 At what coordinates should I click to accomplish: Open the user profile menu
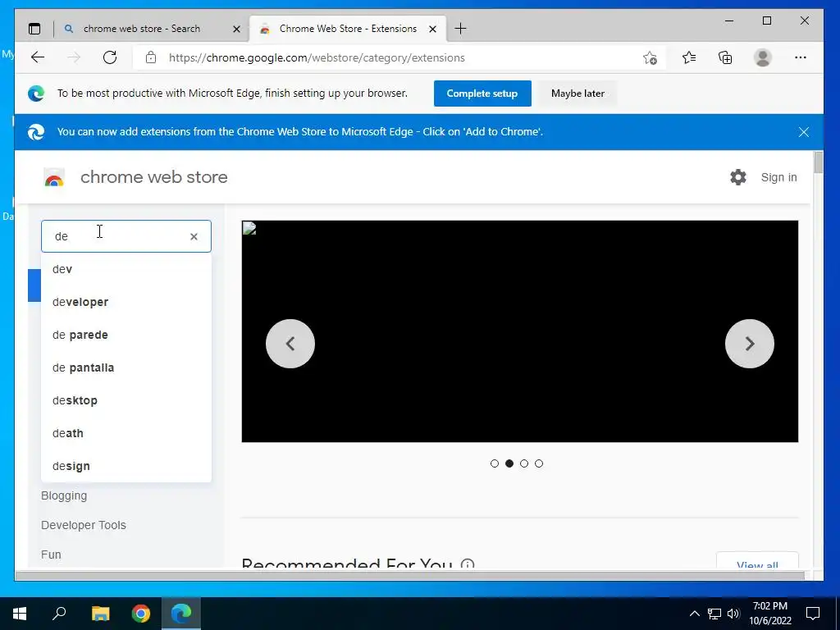762,57
